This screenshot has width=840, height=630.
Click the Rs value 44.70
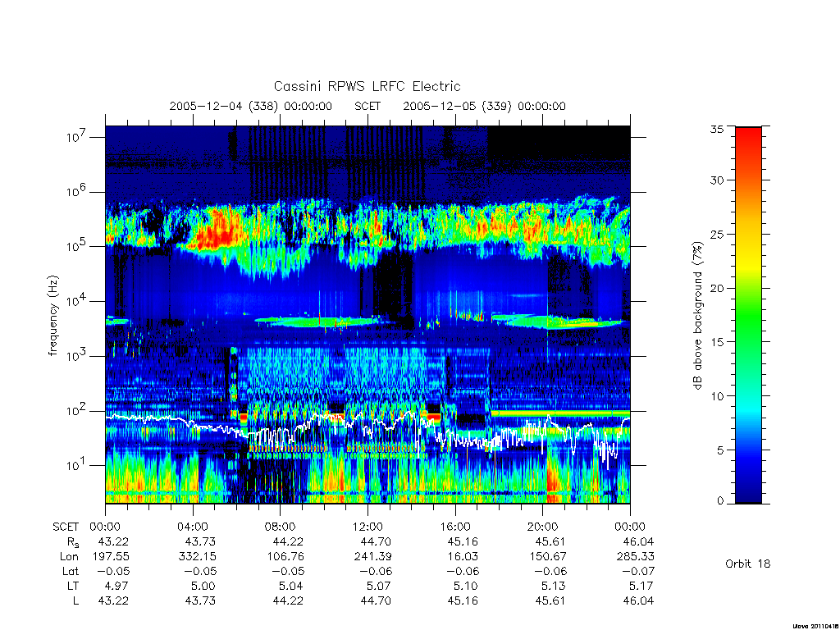point(376,541)
